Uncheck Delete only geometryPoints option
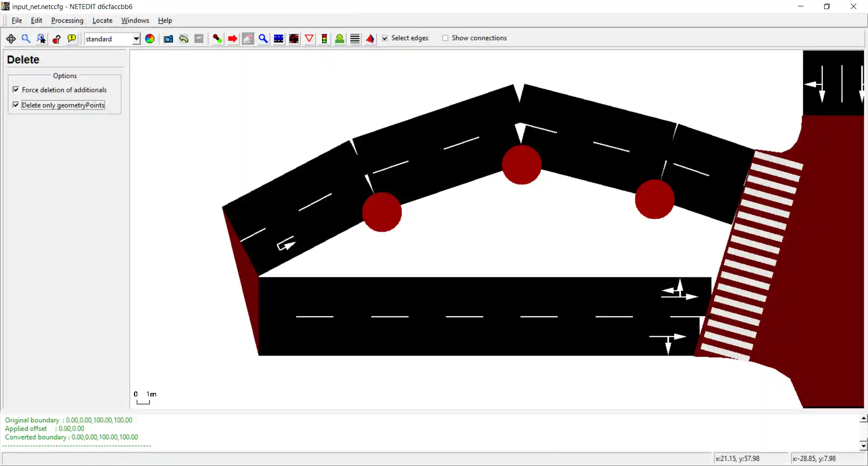 [16, 105]
